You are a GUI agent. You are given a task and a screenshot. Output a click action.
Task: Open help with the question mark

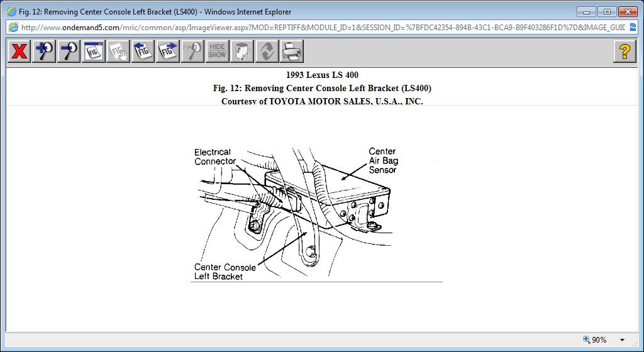click(625, 52)
